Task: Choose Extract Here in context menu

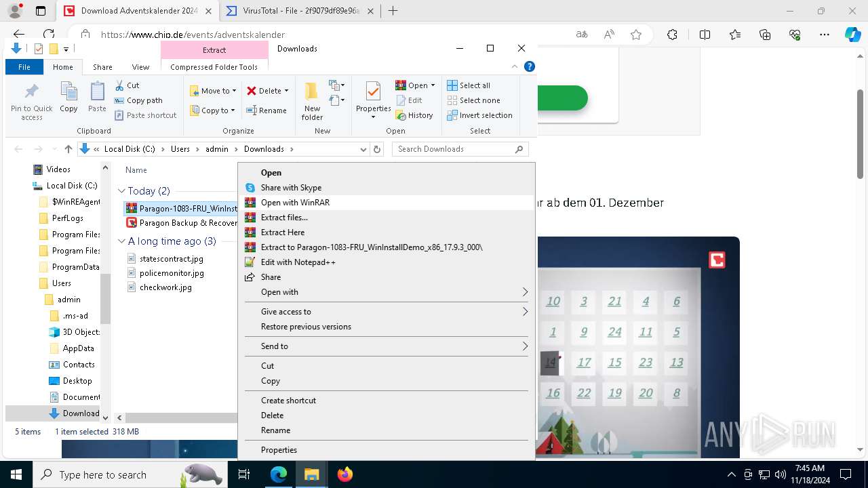Action: click(x=388, y=232)
